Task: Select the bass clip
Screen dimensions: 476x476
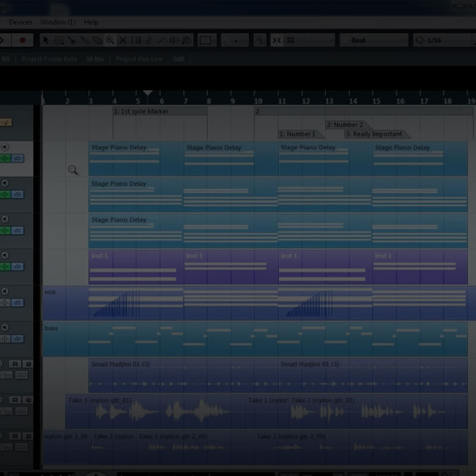Action: coord(255,339)
